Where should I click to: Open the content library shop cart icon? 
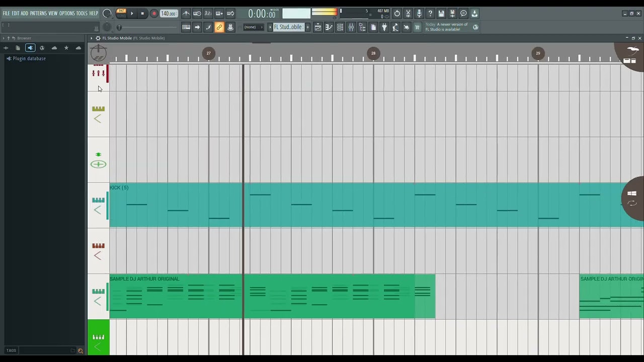point(417,27)
